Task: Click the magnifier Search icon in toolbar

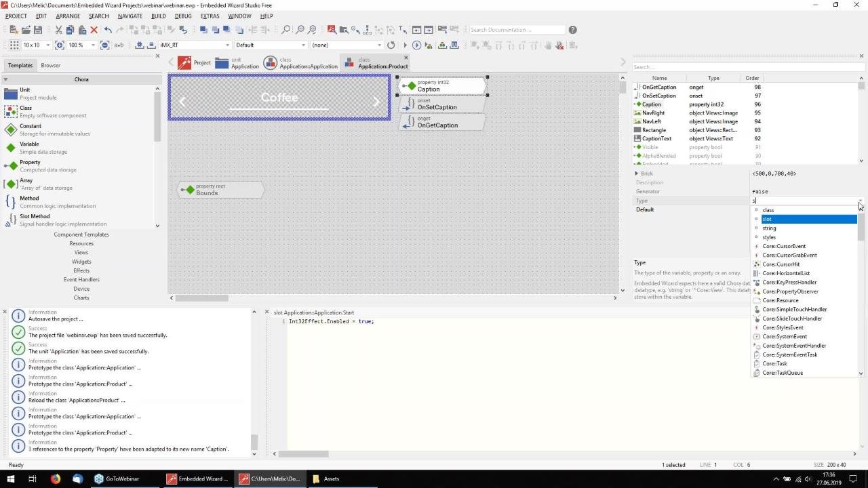Action: point(286,30)
